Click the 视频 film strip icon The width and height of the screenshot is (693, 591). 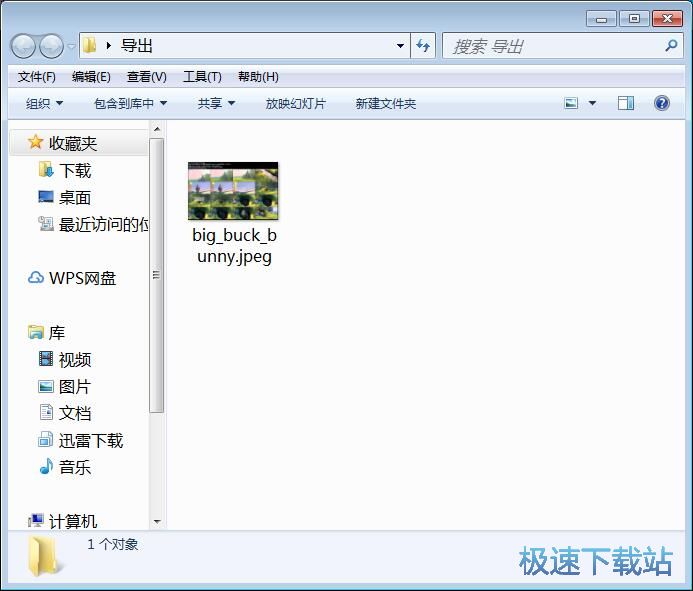coord(46,359)
